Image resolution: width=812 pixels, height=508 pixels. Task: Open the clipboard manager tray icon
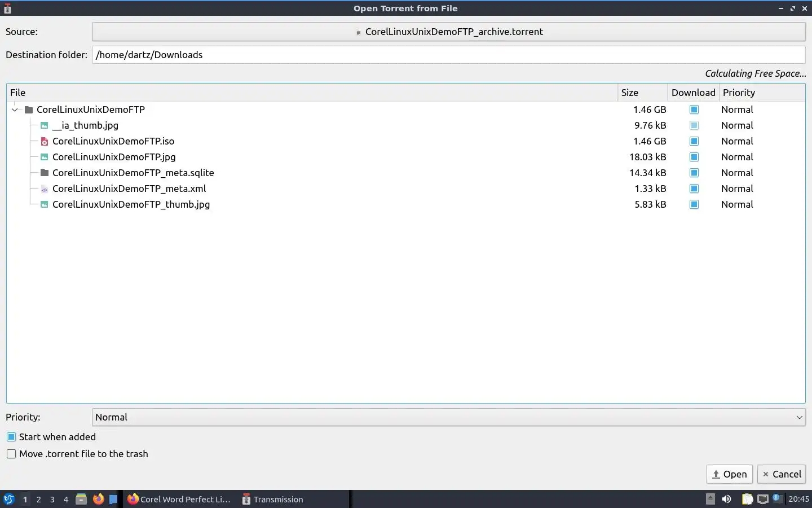pyautogui.click(x=747, y=499)
